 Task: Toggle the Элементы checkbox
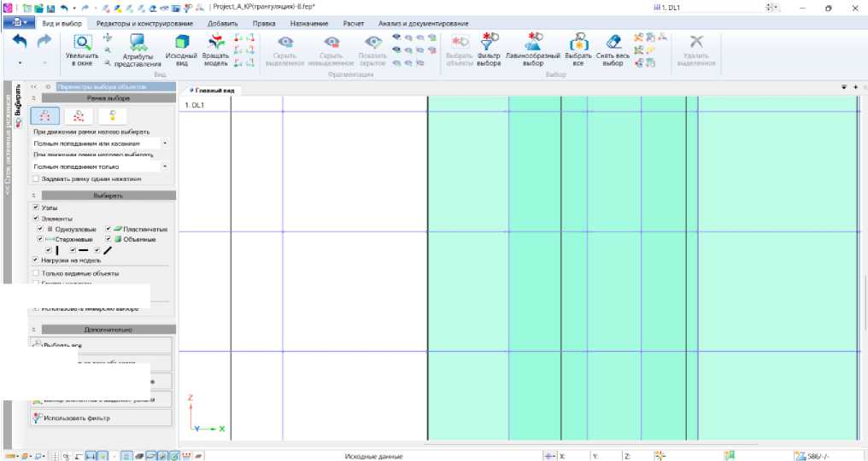36,218
